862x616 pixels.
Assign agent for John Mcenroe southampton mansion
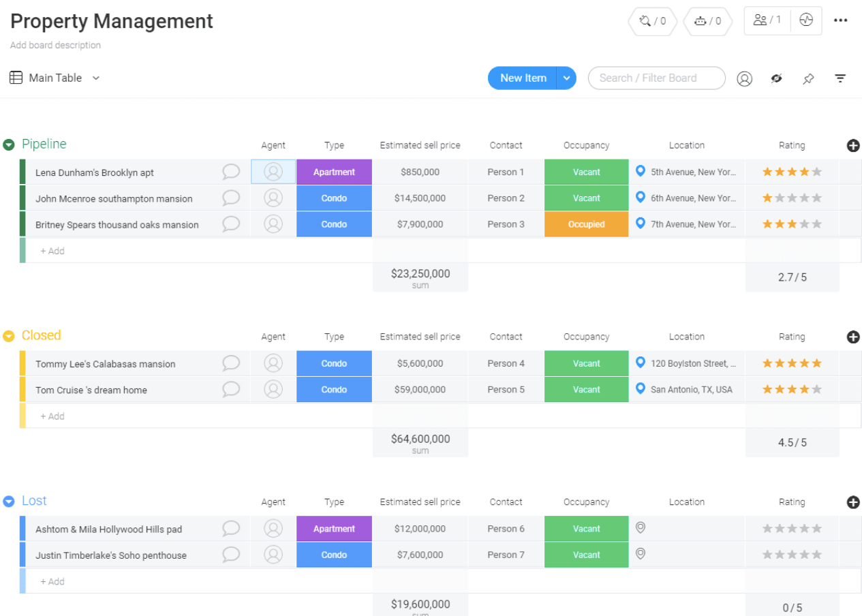[x=273, y=198]
